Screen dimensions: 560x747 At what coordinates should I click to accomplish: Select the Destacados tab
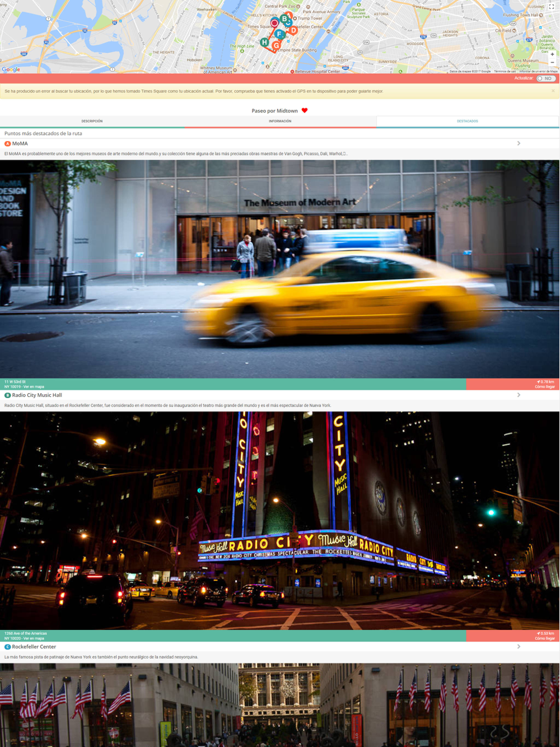pyautogui.click(x=468, y=121)
